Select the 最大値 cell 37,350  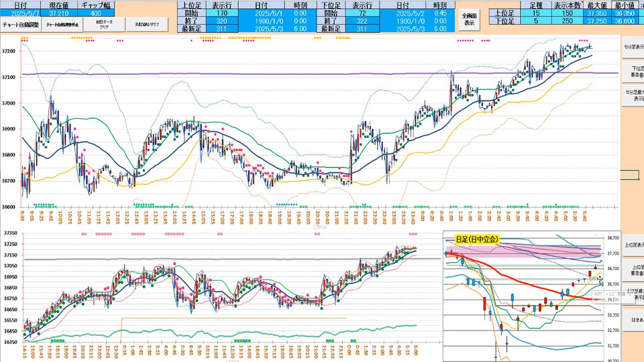tap(597, 13)
